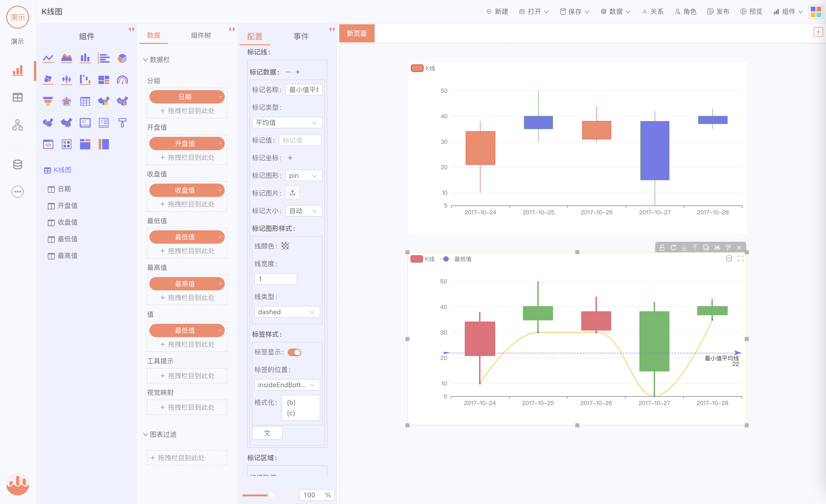Collapse the 数据 panel with its arrow toggle
This screenshot has height=504, width=826.
[232, 30]
